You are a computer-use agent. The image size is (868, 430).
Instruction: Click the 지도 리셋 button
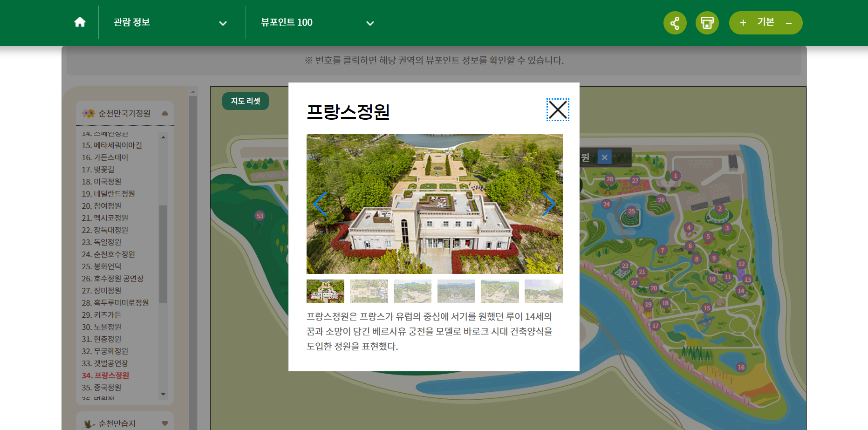(246, 101)
